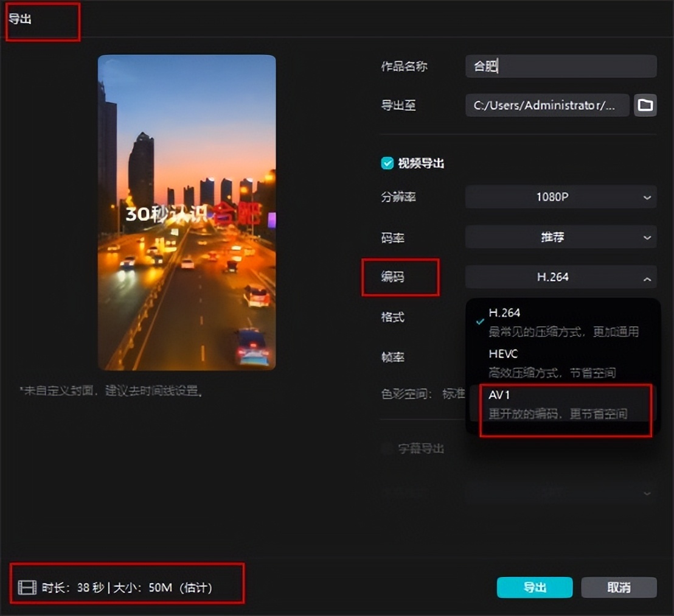Click the 取消 cancel button
The width and height of the screenshot is (674, 616).
point(619,587)
